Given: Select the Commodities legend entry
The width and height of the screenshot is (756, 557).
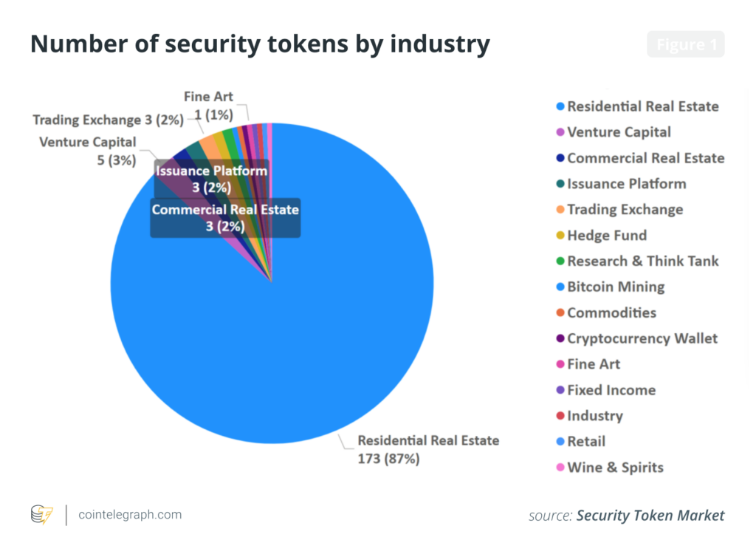Looking at the screenshot, I should click(606, 312).
